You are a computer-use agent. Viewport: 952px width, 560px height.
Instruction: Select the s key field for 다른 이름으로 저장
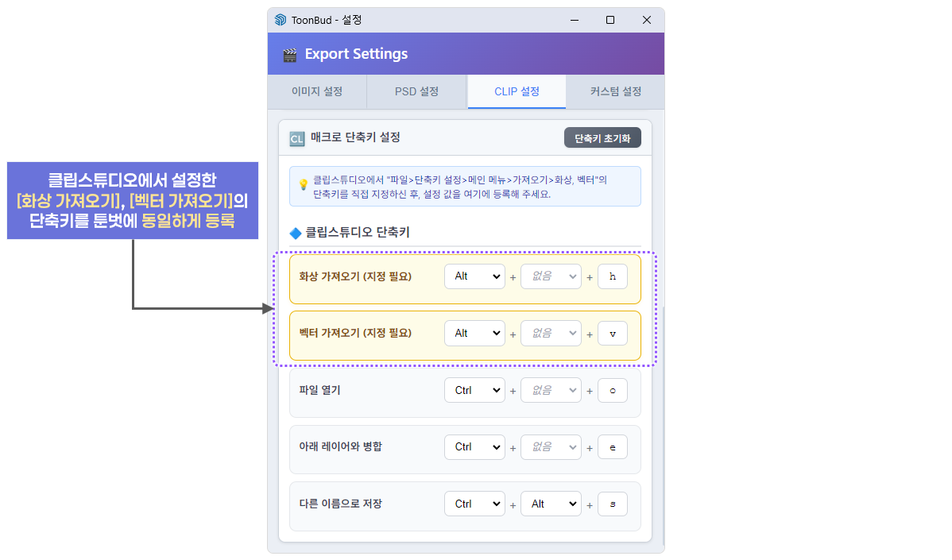coord(612,503)
